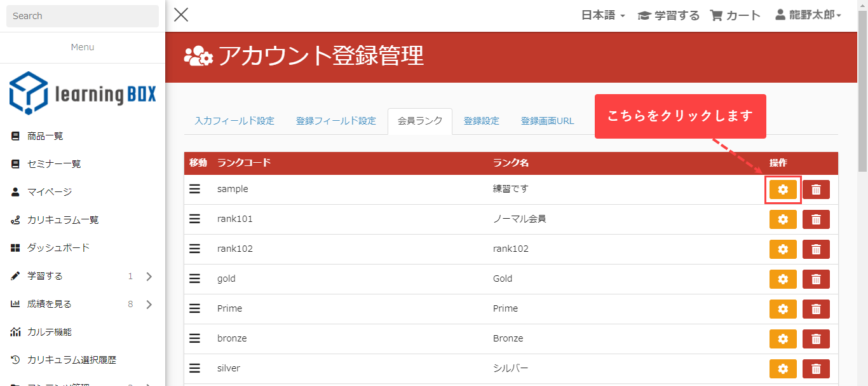Open the 登録画面URL tab

547,121
